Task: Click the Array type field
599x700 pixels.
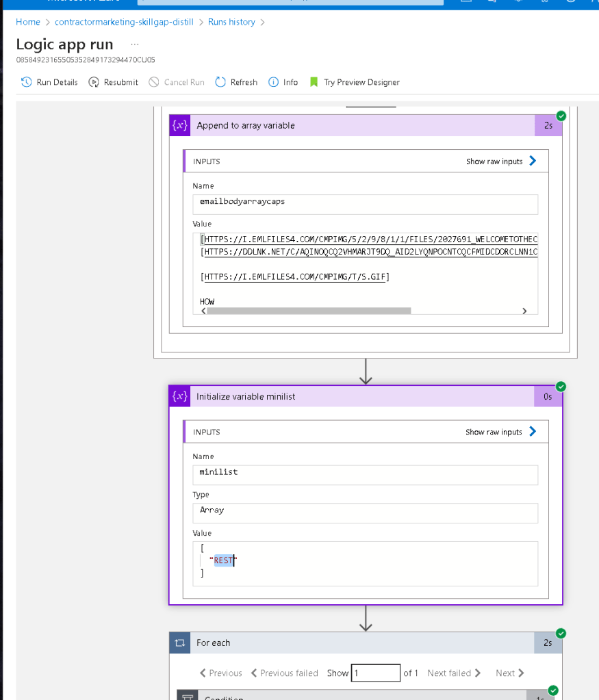Action: coord(365,513)
